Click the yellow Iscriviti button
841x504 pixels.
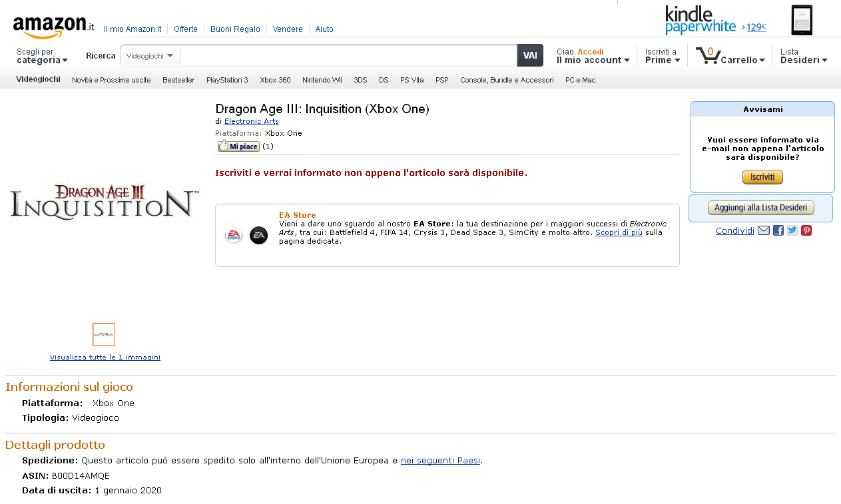(762, 177)
